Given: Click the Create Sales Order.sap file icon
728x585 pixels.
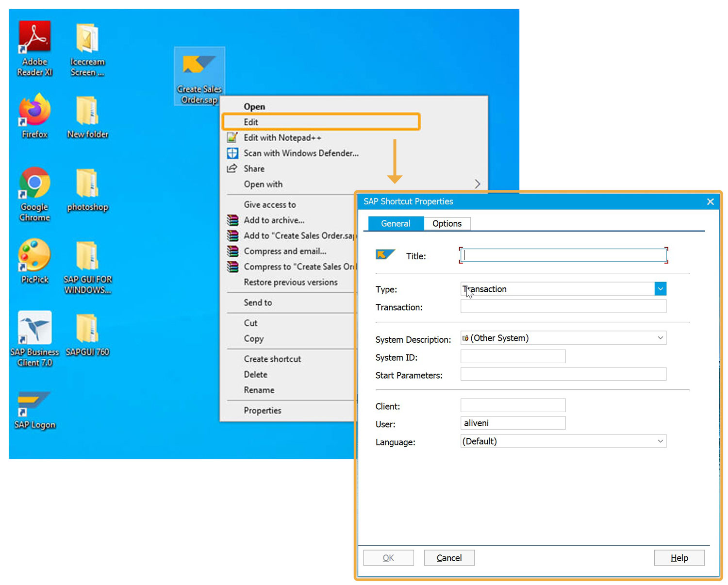Looking at the screenshot, I should pyautogui.click(x=199, y=66).
